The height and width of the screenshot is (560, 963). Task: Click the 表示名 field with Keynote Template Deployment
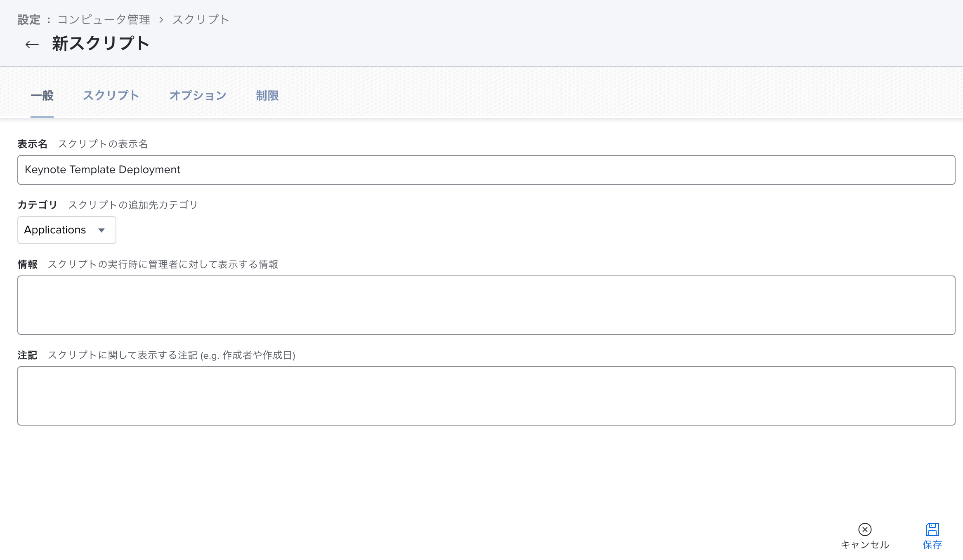point(486,170)
